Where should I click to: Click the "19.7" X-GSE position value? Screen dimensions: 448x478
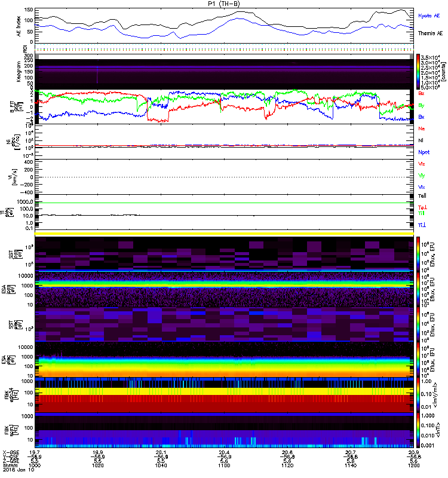click(35, 452)
